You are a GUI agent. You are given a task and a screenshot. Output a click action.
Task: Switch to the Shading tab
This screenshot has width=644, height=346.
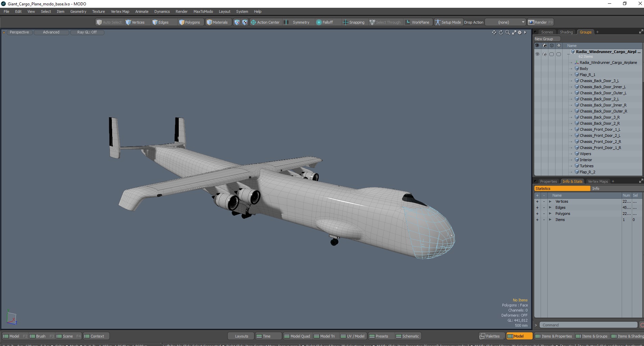coord(566,32)
